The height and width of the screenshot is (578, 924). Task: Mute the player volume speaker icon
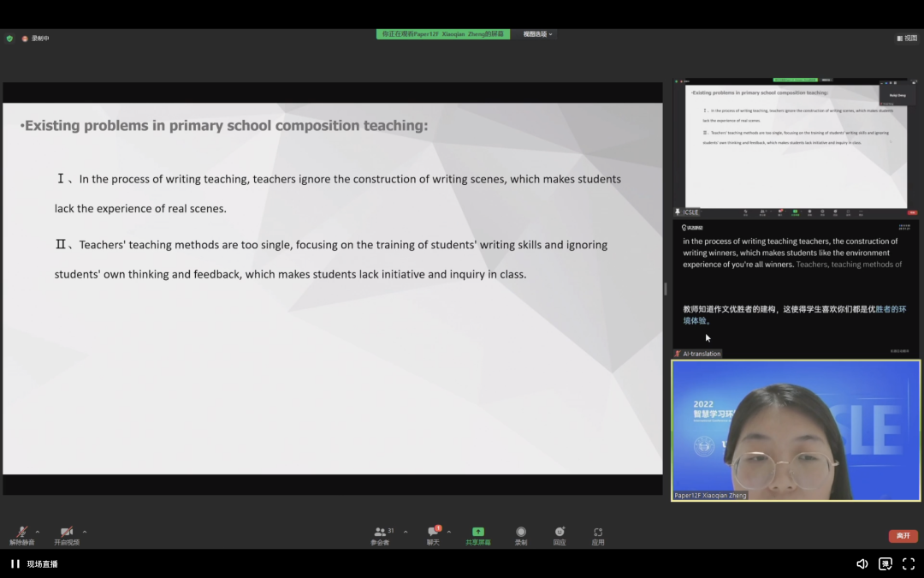862,563
